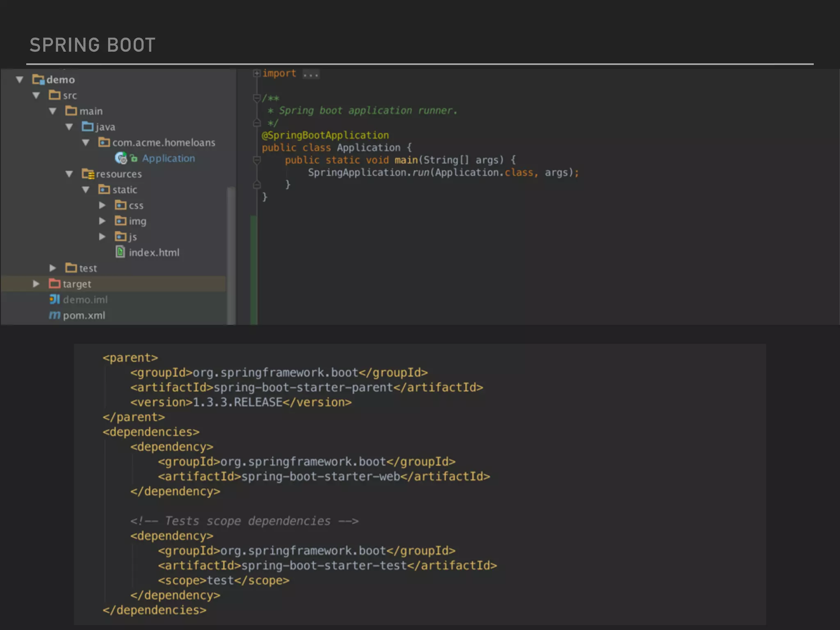The width and height of the screenshot is (840, 630).
Task: Collapse the resources folder arrow
Action: click(x=69, y=174)
